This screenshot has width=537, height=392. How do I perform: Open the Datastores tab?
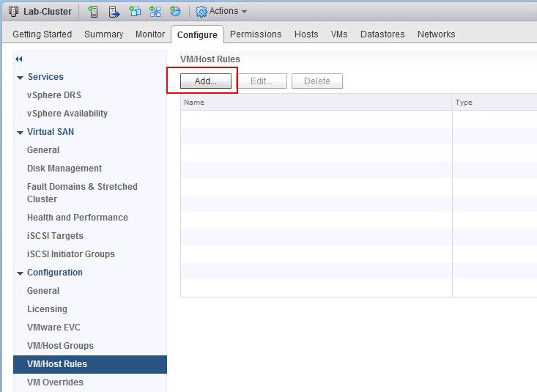(x=382, y=34)
